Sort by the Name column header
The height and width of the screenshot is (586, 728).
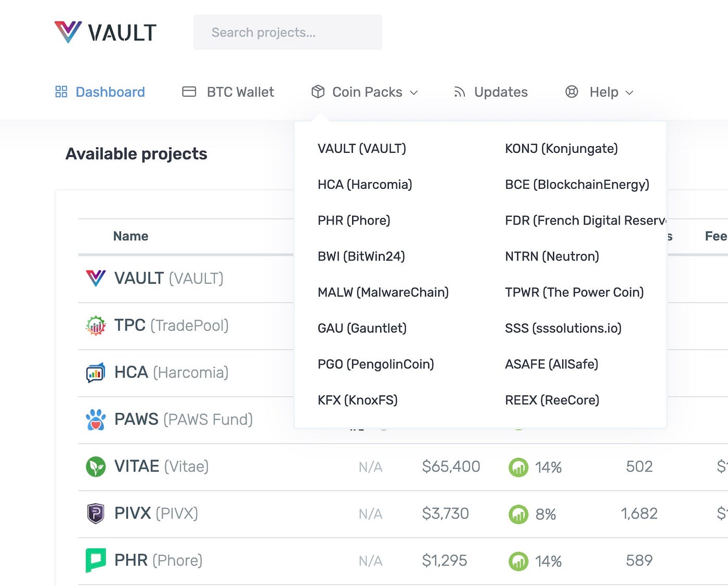131,236
